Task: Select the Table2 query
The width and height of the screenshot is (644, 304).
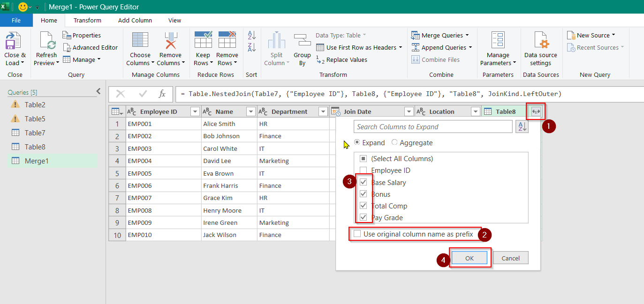Action: (53, 105)
